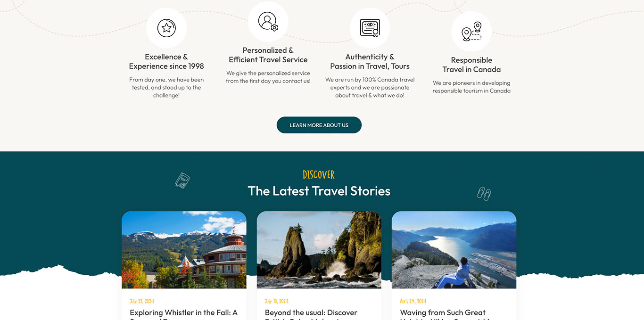644x320 pixels.
Task: Open the Whistler village photo thumbnail
Action: (184, 250)
